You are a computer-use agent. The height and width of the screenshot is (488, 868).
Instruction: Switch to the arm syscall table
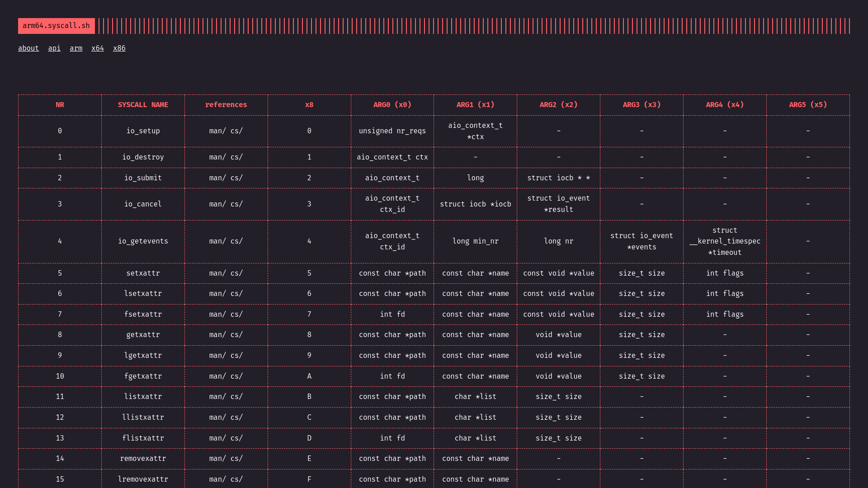(x=76, y=48)
